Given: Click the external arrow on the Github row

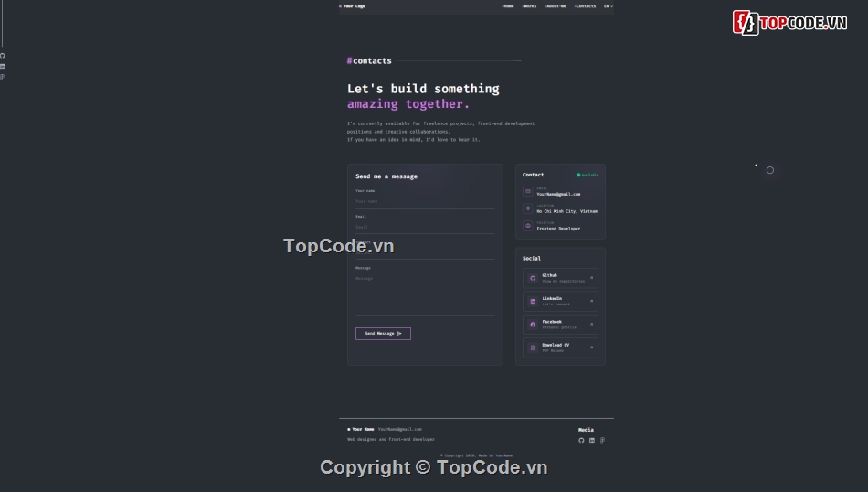Looking at the screenshot, I should (591, 278).
